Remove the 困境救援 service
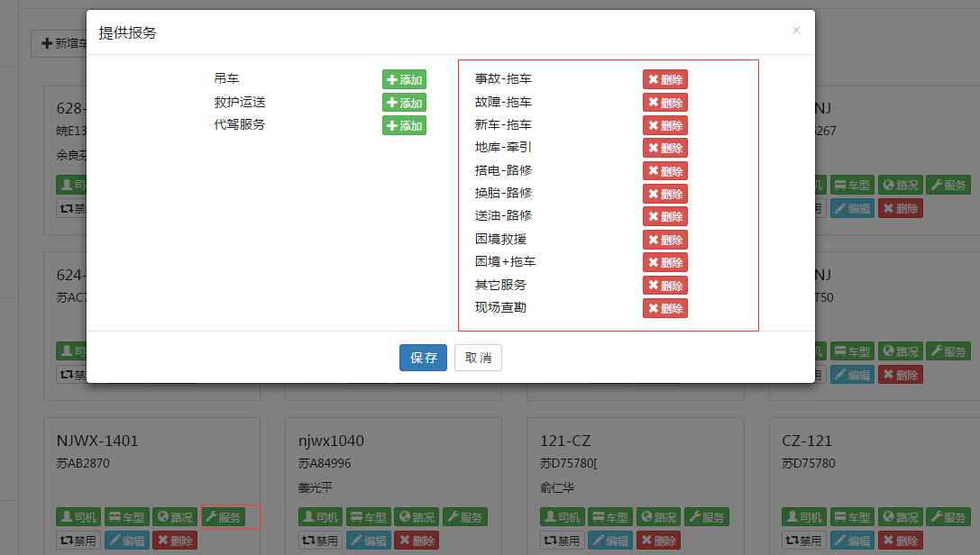The image size is (980, 555). pyautogui.click(x=664, y=240)
